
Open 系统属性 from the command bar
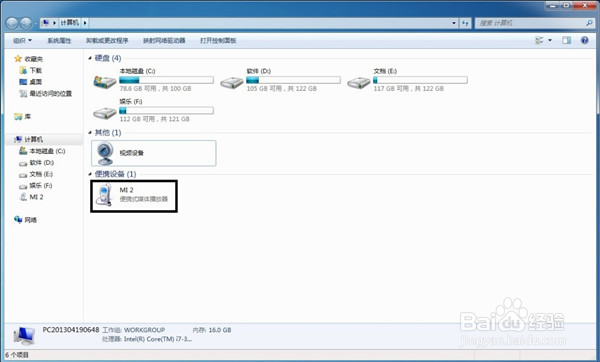click(x=59, y=40)
